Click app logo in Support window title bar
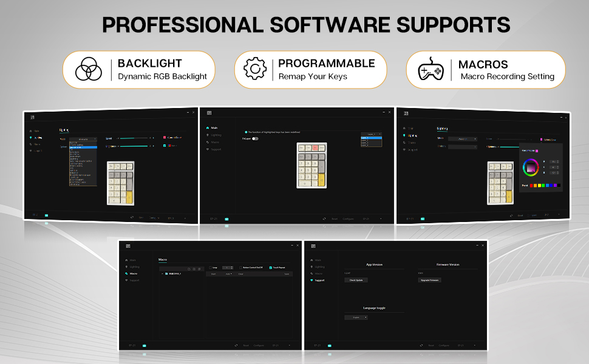589x364 pixels. (313, 246)
